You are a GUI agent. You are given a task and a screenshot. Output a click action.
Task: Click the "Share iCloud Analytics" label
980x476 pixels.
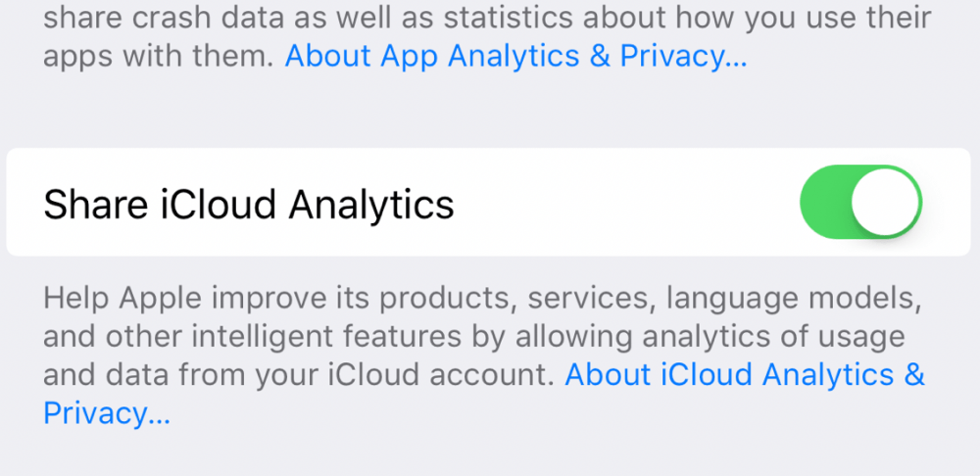coord(249,205)
